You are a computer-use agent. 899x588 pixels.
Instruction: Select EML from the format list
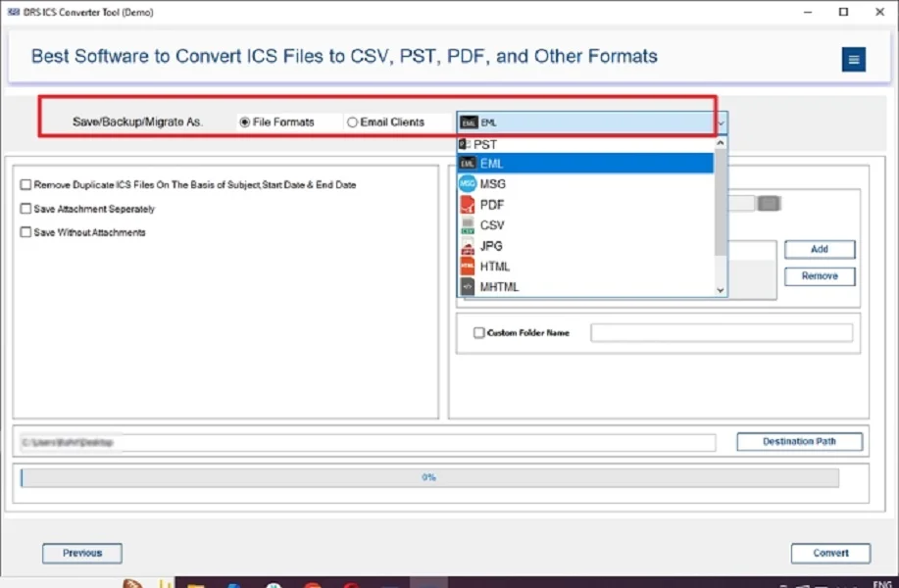tap(493, 163)
